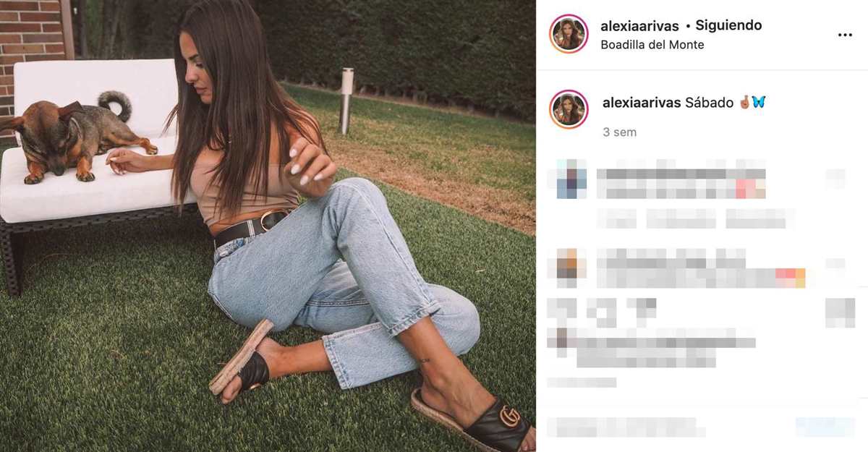Focus the blurred add-comment input field
Image resolution: width=868 pixels, height=452 pixels.
[x=626, y=427]
